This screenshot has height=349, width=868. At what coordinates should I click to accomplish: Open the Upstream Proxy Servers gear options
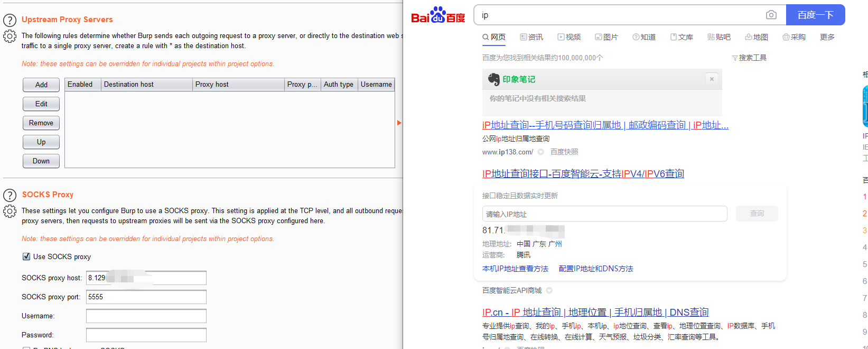click(10, 36)
